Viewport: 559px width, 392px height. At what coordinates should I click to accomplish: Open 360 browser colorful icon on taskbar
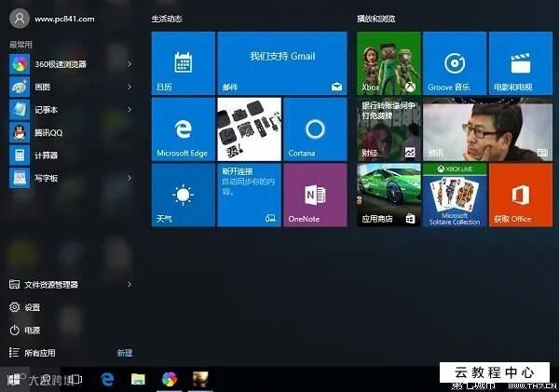pyautogui.click(x=170, y=380)
